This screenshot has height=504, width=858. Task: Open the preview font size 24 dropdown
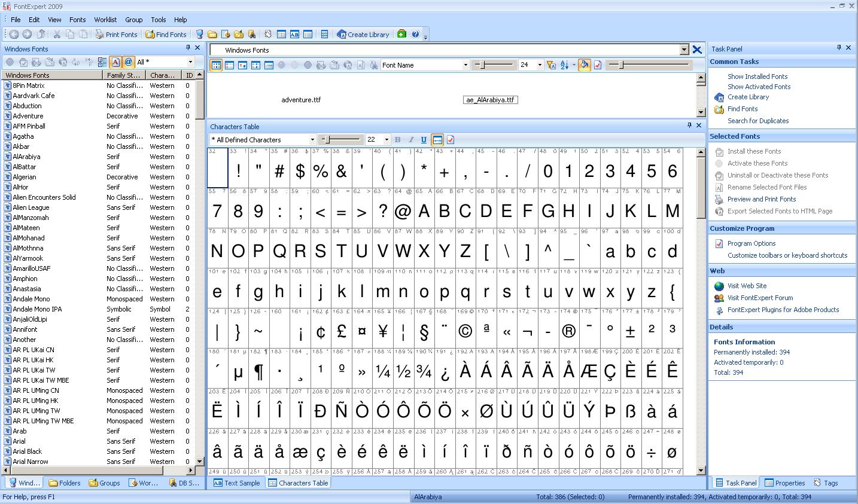point(540,65)
